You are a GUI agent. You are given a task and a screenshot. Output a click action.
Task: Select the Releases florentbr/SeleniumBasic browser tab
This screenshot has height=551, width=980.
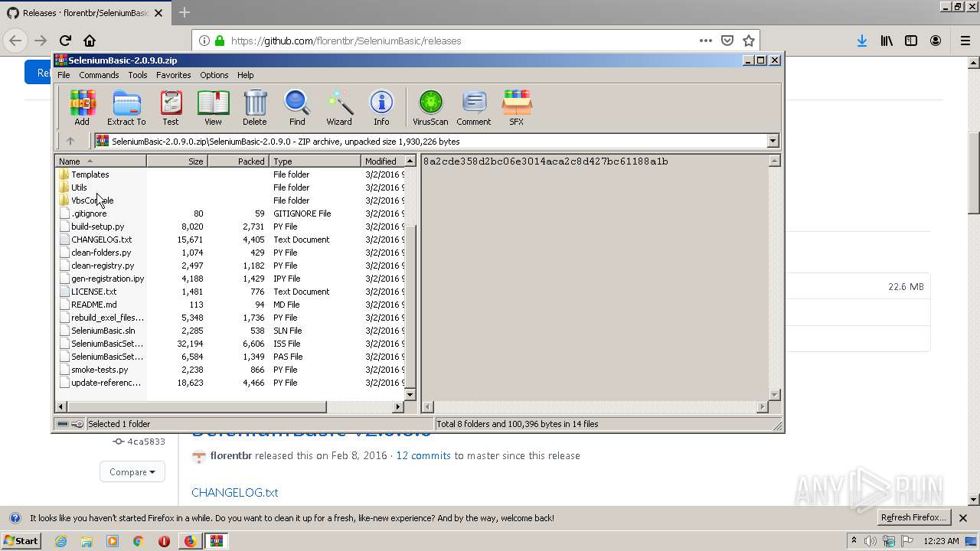pos(85,13)
